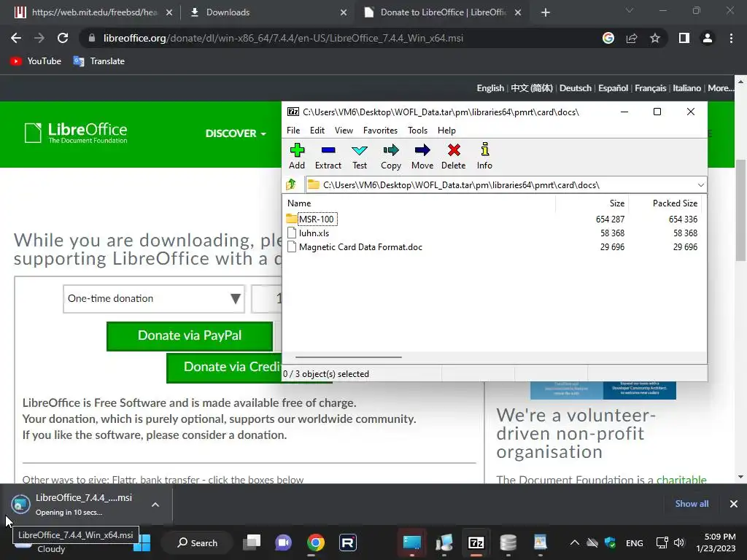Open the Edit menu in 7-Zip

pos(317,131)
